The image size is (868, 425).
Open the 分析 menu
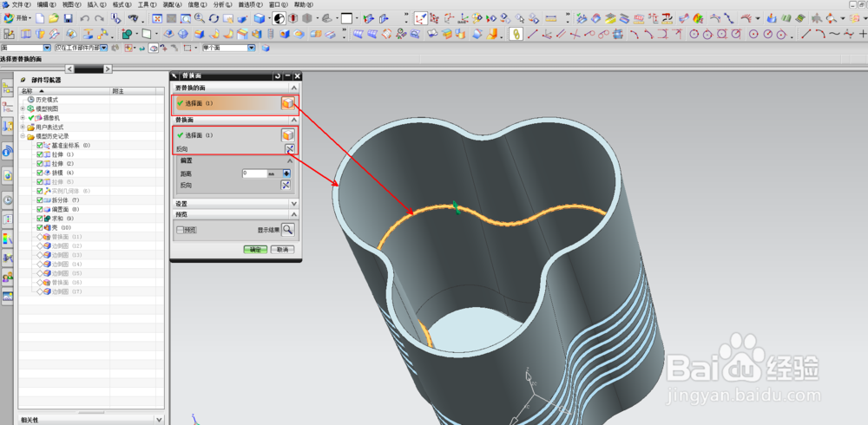pos(222,3)
